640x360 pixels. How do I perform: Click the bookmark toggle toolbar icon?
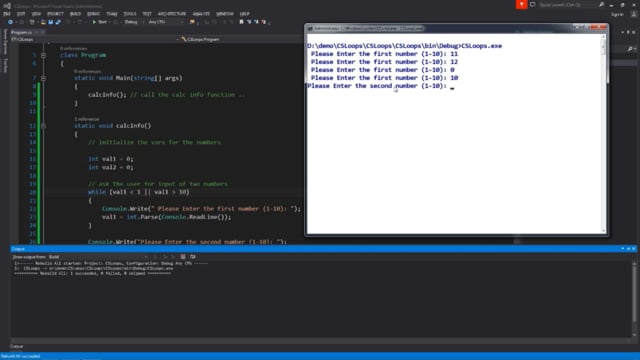pyautogui.click(x=241, y=22)
